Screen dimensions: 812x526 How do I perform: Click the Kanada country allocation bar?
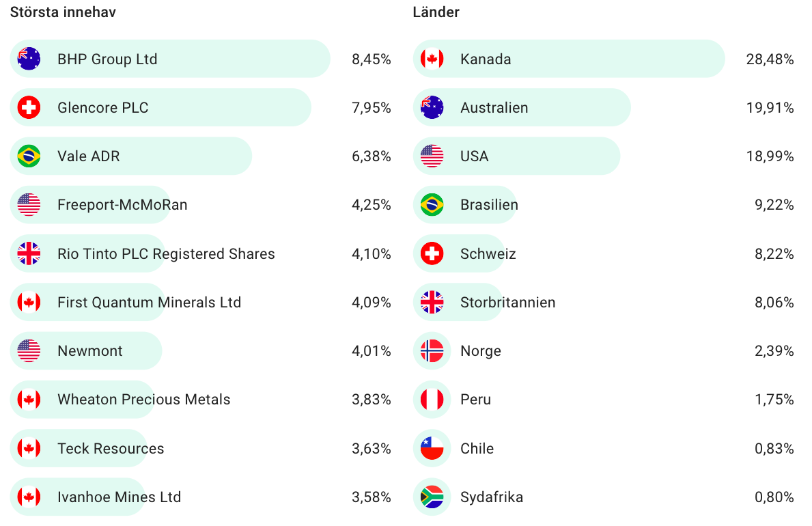pyautogui.click(x=568, y=59)
